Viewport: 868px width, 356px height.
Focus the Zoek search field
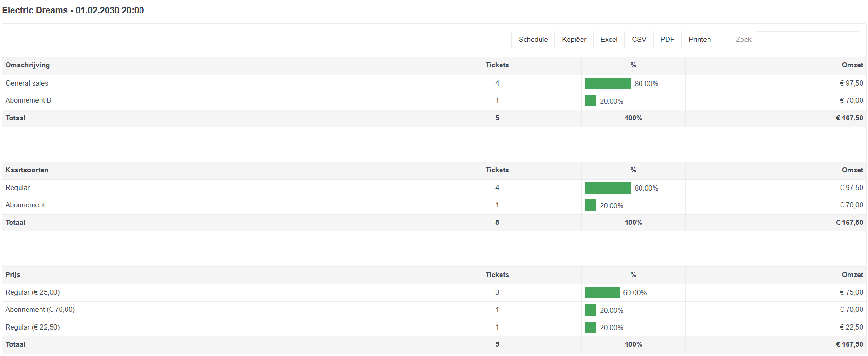[807, 40]
